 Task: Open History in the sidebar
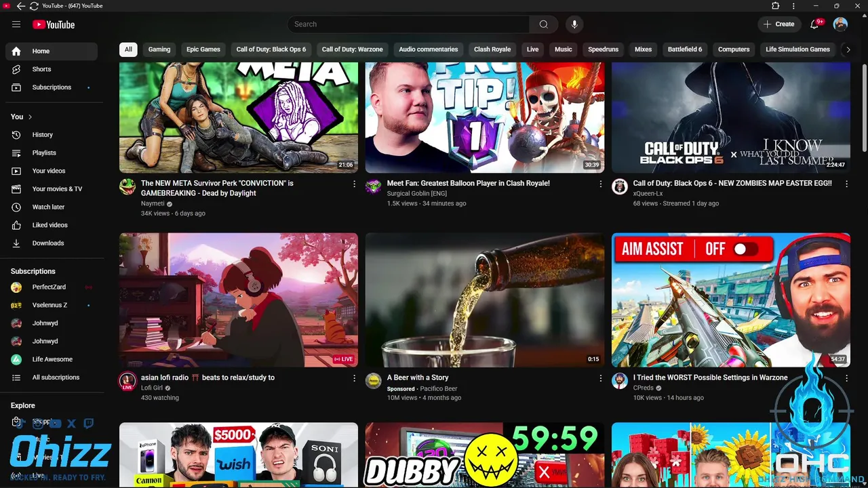[x=52, y=135]
